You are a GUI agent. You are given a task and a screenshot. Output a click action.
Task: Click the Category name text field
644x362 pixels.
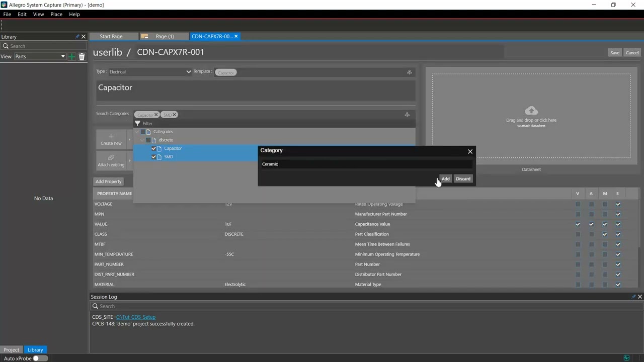tap(366, 164)
